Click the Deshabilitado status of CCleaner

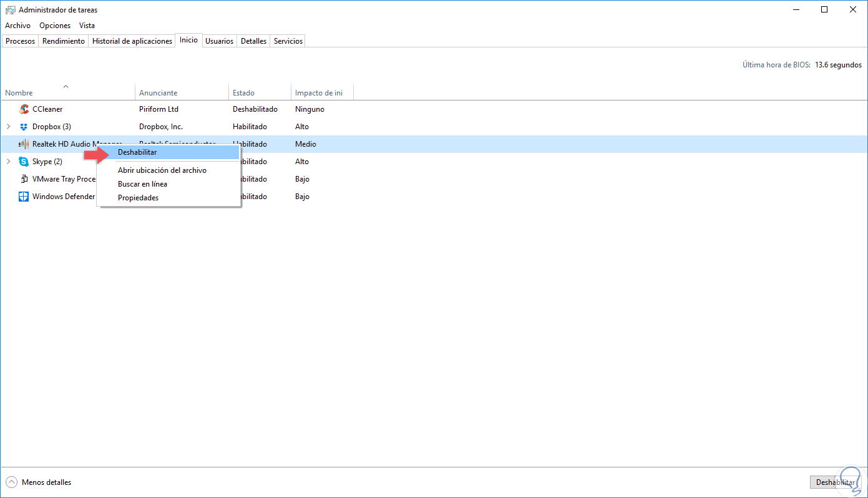[x=255, y=109]
